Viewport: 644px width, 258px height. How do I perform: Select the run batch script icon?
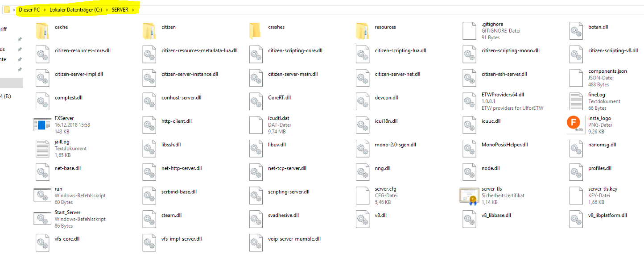tap(42, 196)
